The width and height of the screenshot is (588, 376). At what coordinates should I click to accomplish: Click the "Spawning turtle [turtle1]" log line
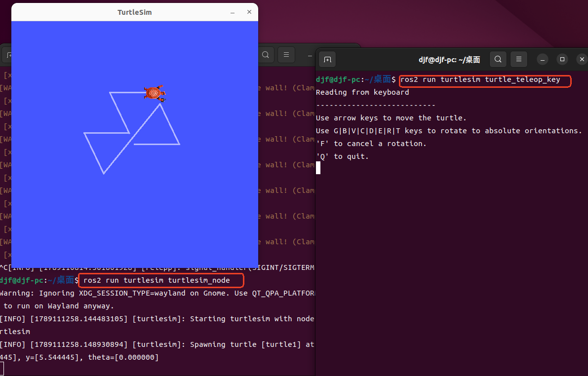pos(157,344)
